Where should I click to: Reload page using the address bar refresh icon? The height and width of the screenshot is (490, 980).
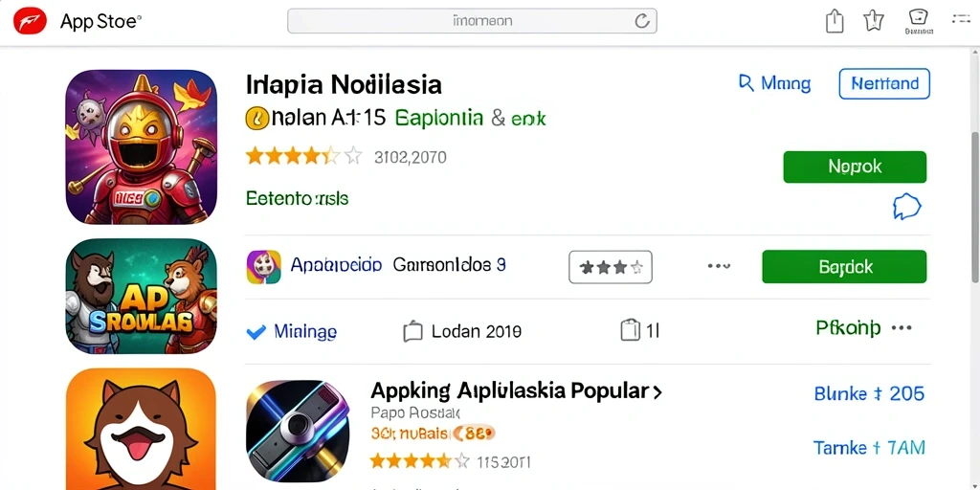coord(642,21)
